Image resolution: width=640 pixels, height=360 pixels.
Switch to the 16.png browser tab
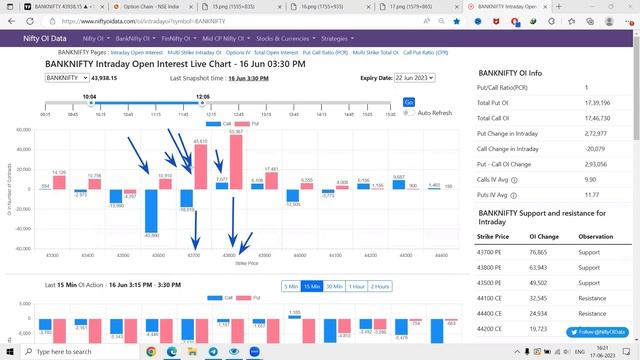pyautogui.click(x=330, y=7)
